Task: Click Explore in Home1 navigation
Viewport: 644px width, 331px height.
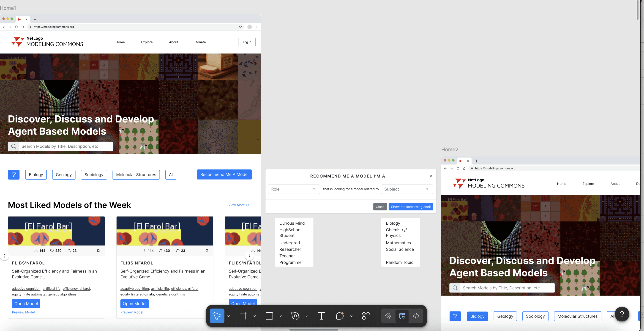Action: click(147, 42)
